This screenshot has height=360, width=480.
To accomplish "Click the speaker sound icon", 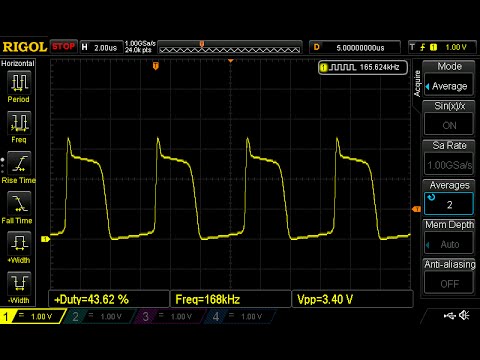I will click(464, 315).
